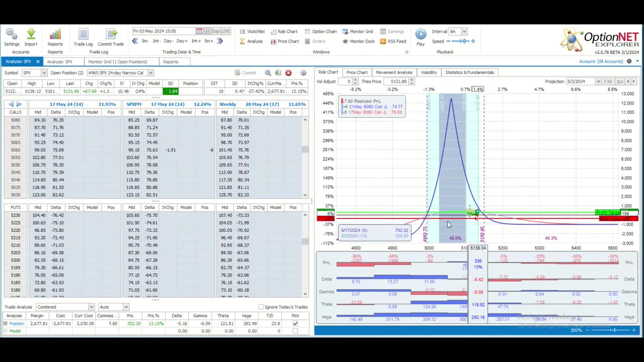The height and width of the screenshot is (362, 644).
Task: Toggle the LIVE mode button
Action: 224,31
